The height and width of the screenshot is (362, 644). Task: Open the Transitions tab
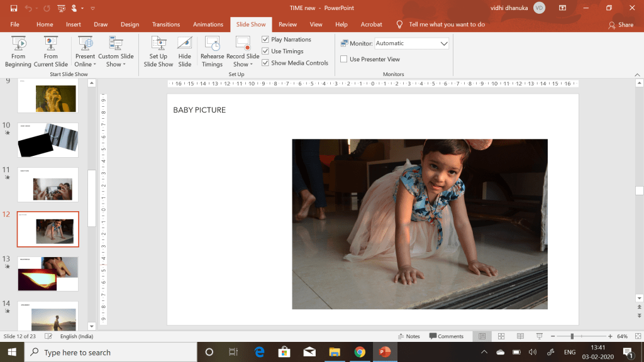[166, 25]
